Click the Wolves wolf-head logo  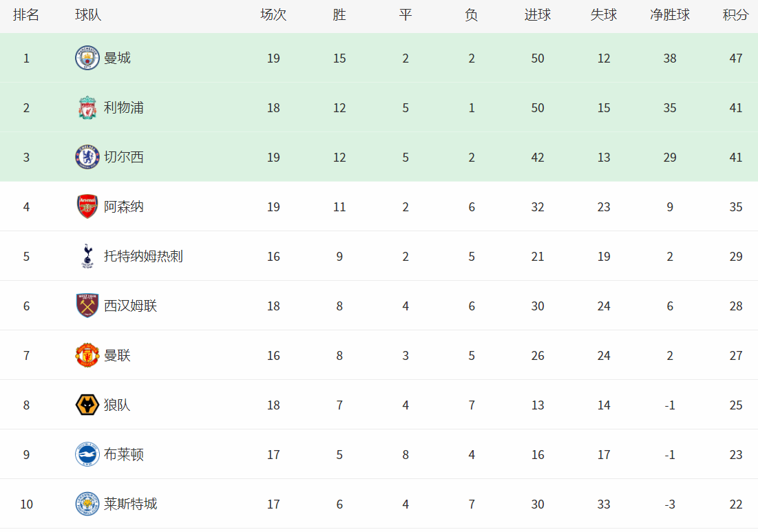(87, 405)
